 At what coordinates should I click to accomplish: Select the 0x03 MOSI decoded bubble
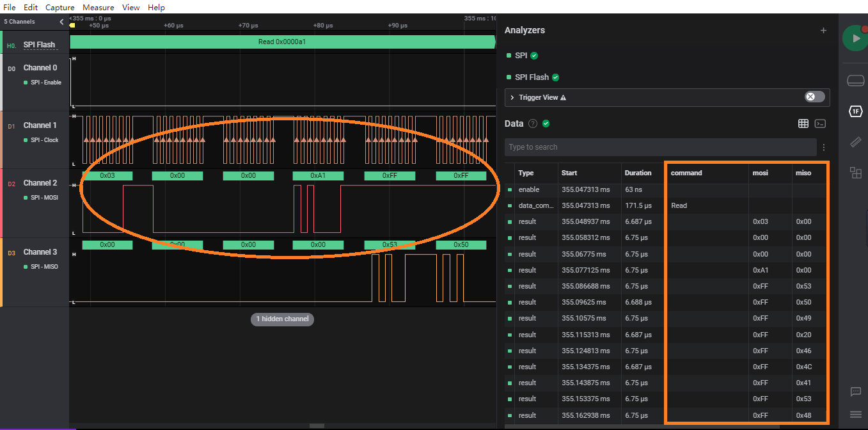(x=107, y=175)
